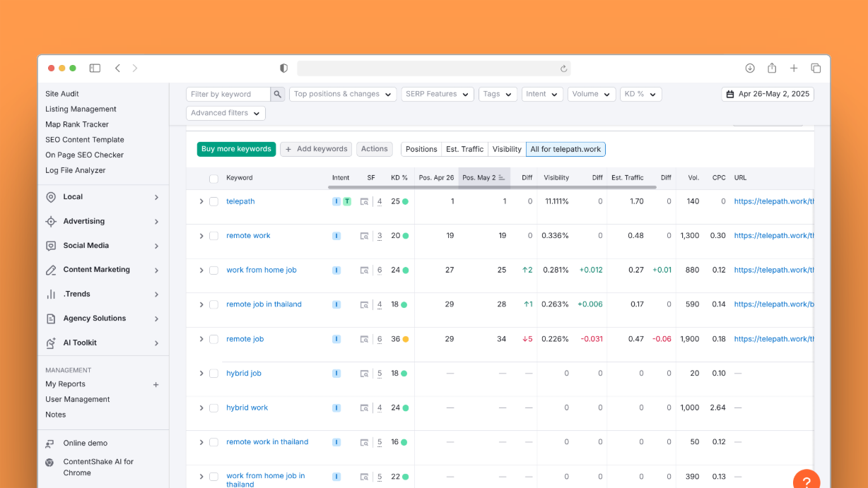
Task: Toggle the select-all checkbox in table header
Action: [213, 179]
